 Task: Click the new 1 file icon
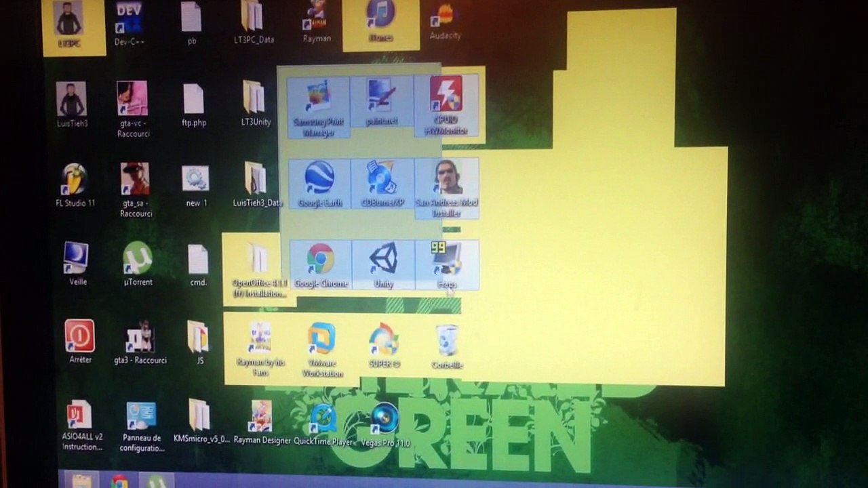196,186
